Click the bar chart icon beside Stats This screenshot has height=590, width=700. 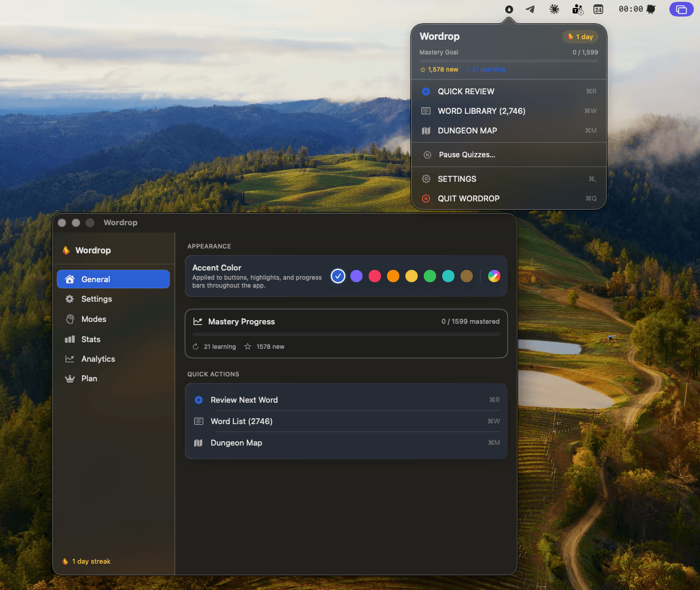70,339
